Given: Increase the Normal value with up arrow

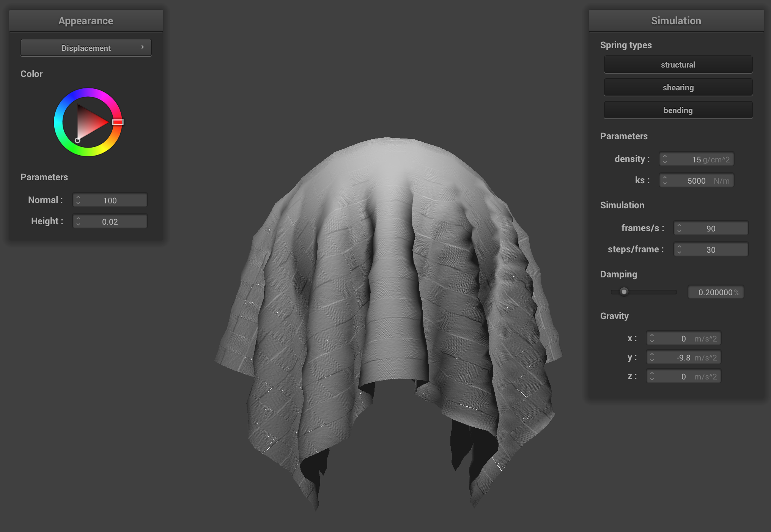Looking at the screenshot, I should pyautogui.click(x=78, y=197).
